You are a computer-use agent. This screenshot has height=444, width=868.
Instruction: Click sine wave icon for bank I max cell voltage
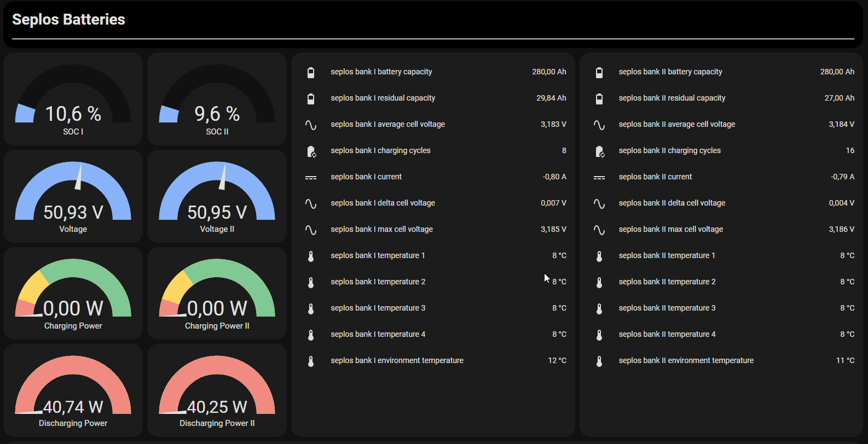pyautogui.click(x=311, y=230)
